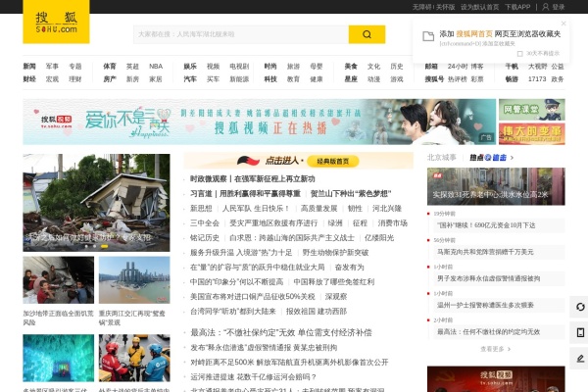
Task: Open 美国宣布对进口铜产品征收50%关税 headline
Action: (253, 296)
